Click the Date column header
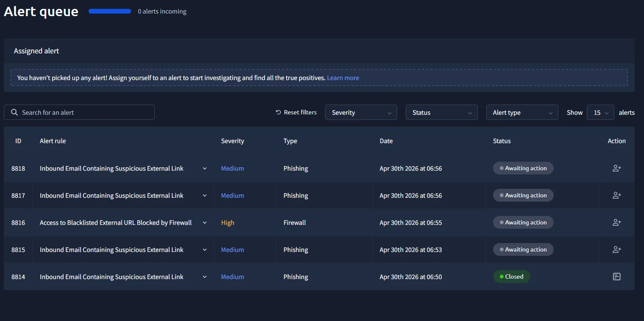 pyautogui.click(x=386, y=141)
